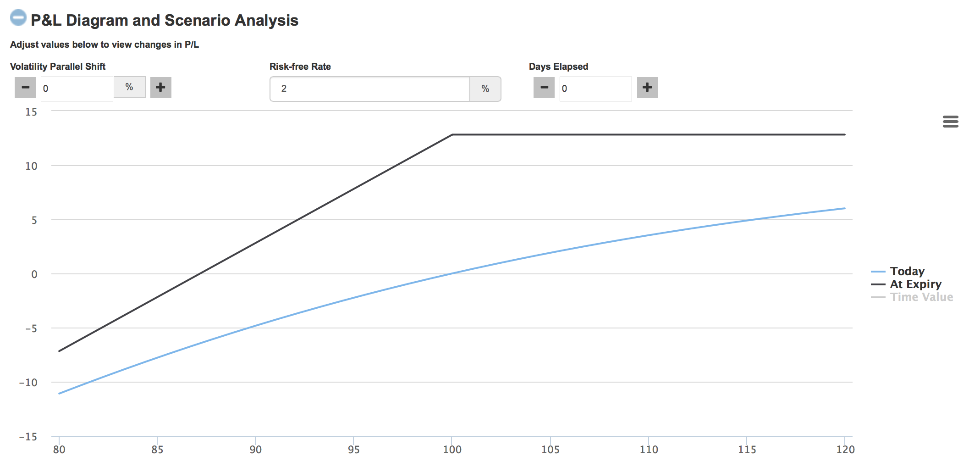Screen dimensions: 980x467
Task: Select the Days Elapsed number field
Action: [595, 89]
